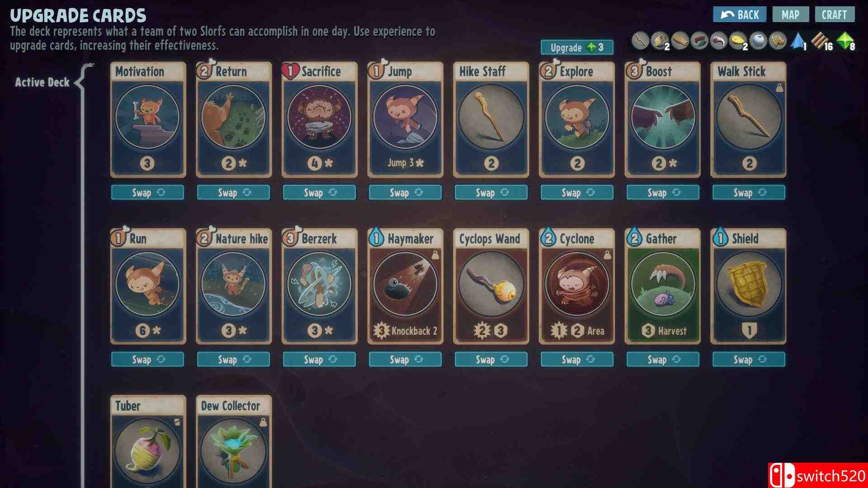Swap the Shield card
The image size is (868, 488).
pos(749,360)
